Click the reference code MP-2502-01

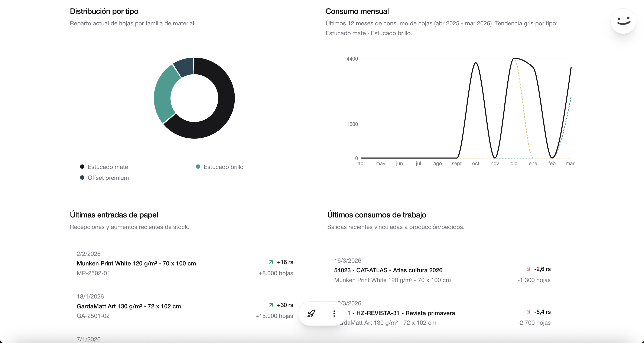coord(93,273)
